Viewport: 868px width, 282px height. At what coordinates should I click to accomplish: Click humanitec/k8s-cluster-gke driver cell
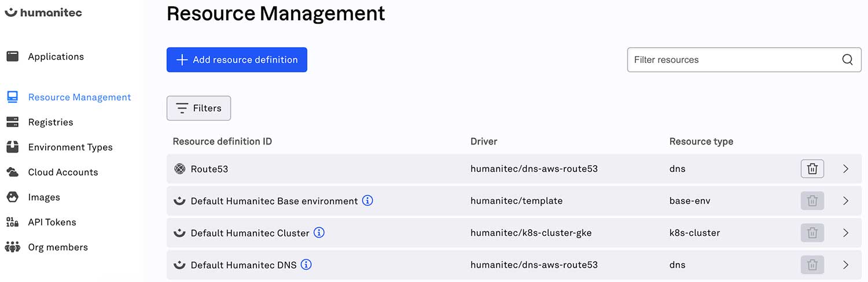[531, 233]
